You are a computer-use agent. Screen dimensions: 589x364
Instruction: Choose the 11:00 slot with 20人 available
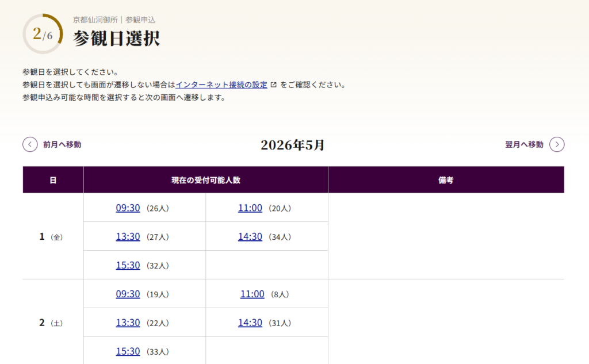(250, 208)
